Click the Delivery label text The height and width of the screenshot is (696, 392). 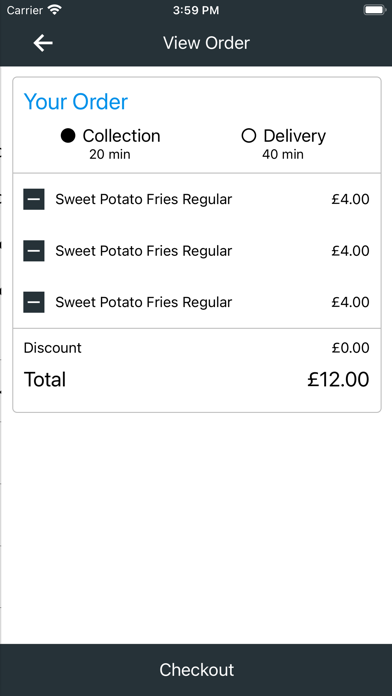[x=294, y=136]
